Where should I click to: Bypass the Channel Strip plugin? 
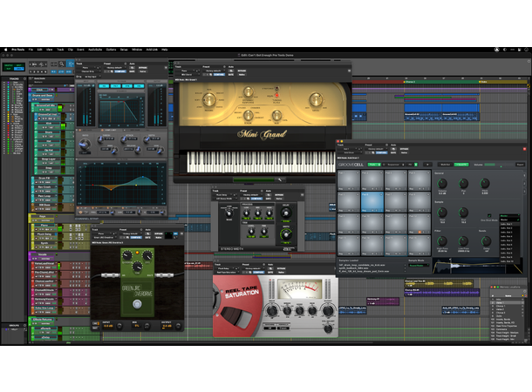[x=143, y=68]
